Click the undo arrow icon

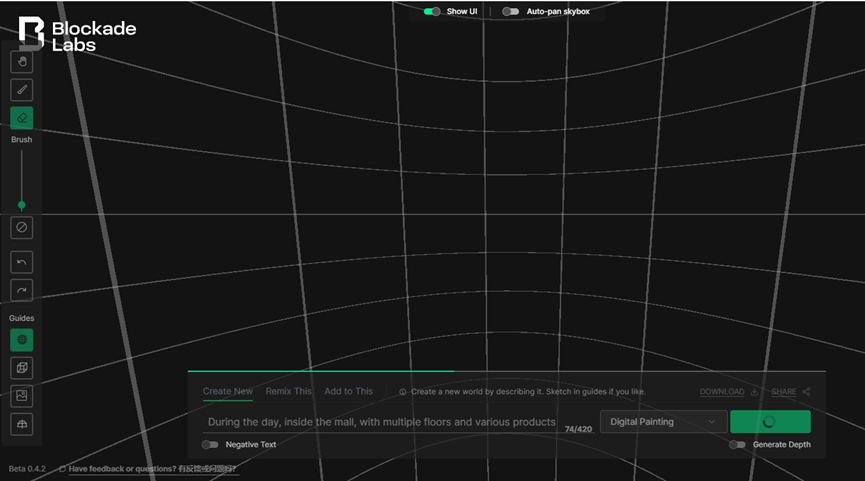(x=22, y=262)
